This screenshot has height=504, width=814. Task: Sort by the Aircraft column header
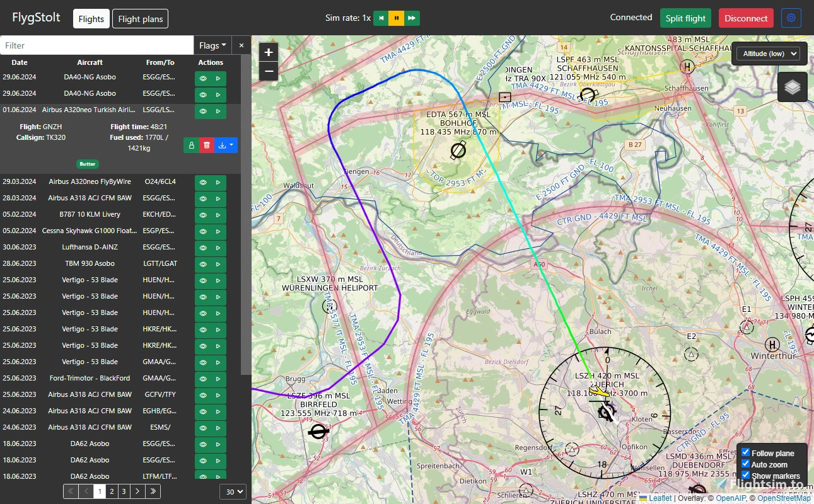tap(90, 62)
